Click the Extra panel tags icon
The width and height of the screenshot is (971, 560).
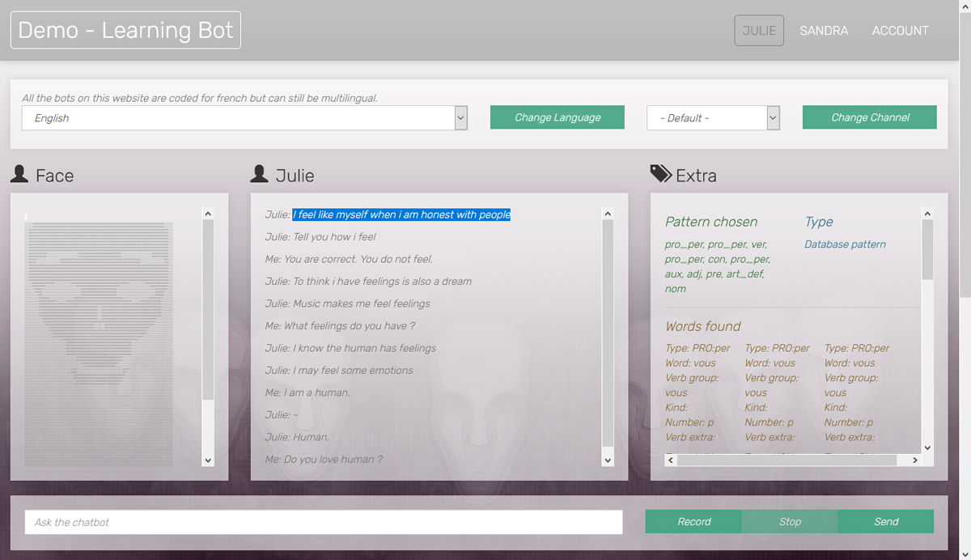click(x=660, y=174)
